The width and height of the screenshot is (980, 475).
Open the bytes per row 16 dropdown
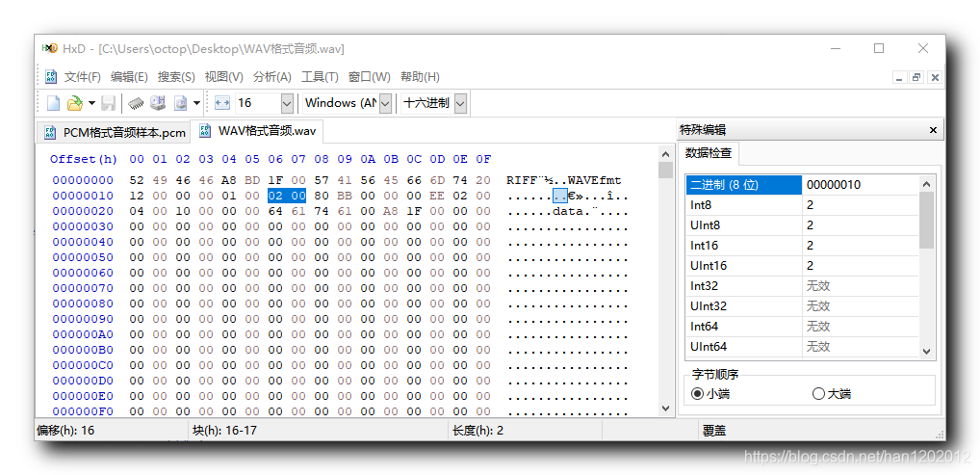tap(287, 103)
